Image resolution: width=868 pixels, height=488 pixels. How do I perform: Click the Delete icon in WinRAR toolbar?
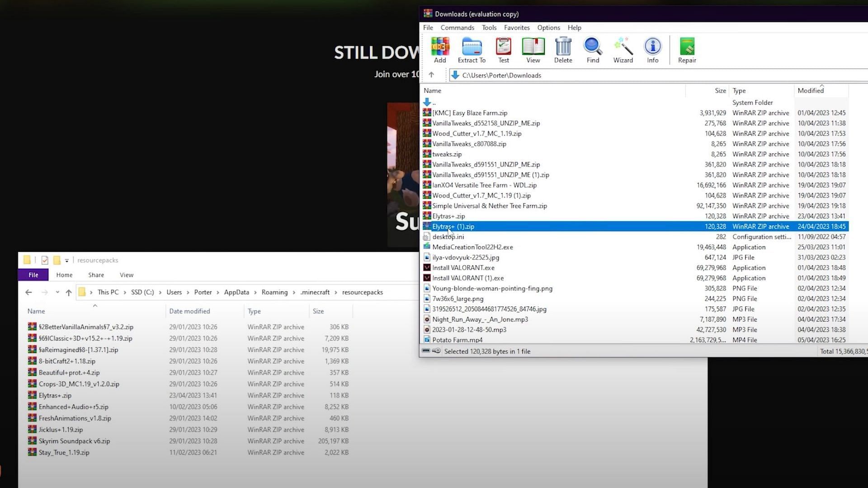tap(563, 50)
